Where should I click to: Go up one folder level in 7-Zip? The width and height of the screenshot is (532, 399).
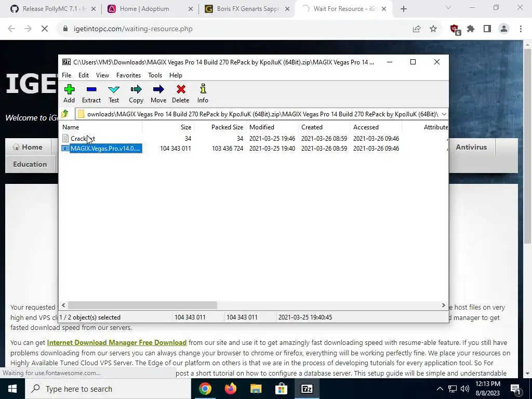tap(65, 114)
